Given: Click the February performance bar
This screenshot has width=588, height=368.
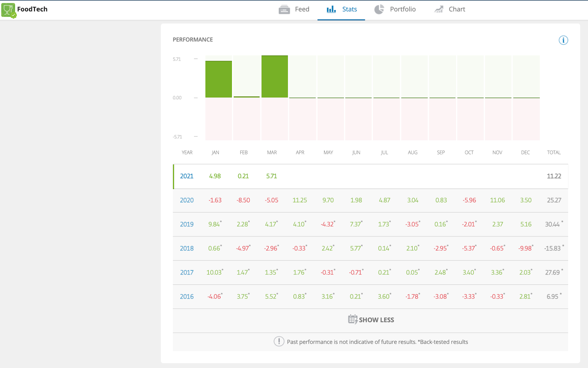Looking at the screenshot, I should pos(247,97).
